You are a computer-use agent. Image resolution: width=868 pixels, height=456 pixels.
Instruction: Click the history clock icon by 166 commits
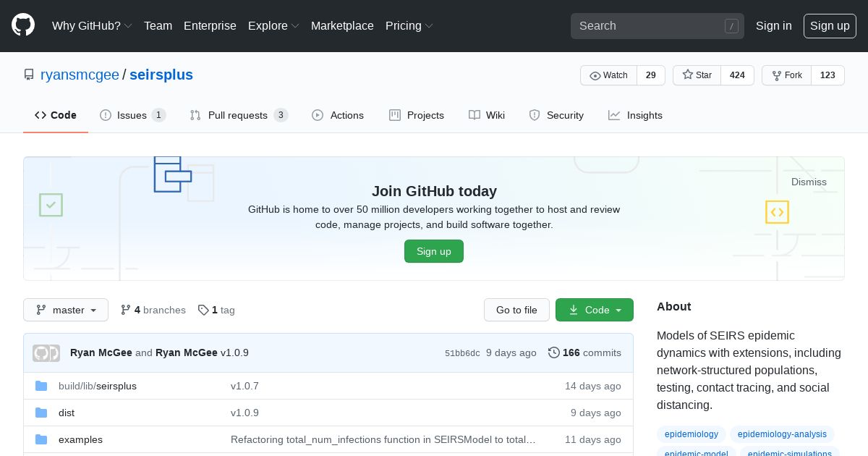pos(554,352)
